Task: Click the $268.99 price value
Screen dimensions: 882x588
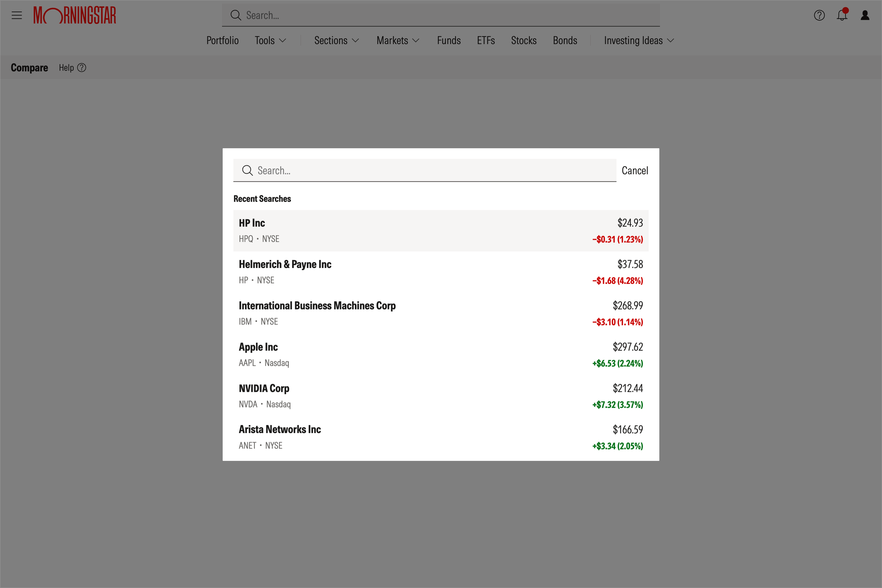Action: 628,306
